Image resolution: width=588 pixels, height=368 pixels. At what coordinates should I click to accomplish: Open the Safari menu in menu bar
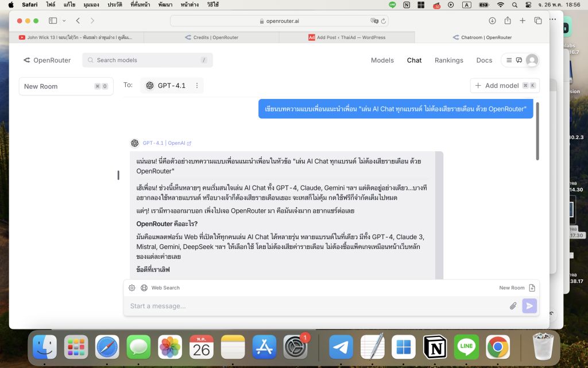(x=30, y=5)
